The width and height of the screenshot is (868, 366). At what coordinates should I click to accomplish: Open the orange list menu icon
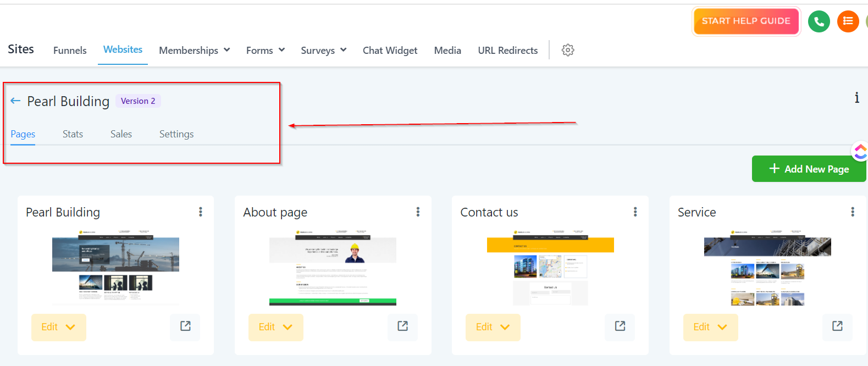pyautogui.click(x=848, y=21)
